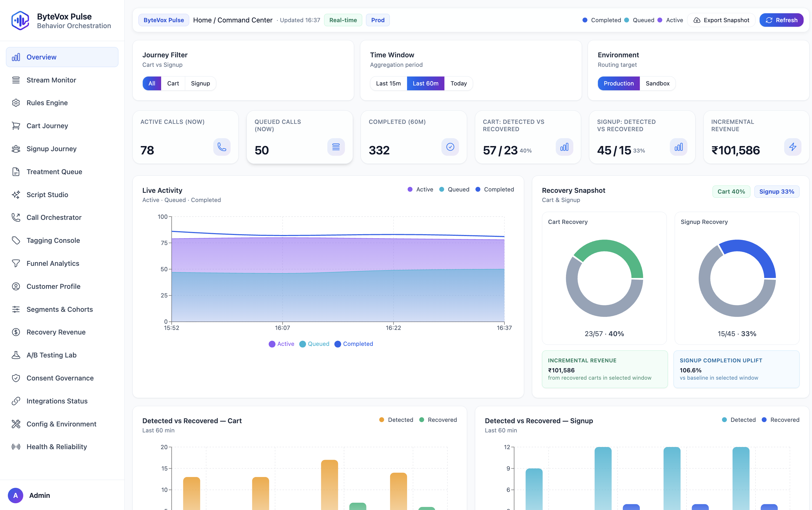
Task: Open the Admin profile at the sidebar bottom
Action: coord(39,495)
